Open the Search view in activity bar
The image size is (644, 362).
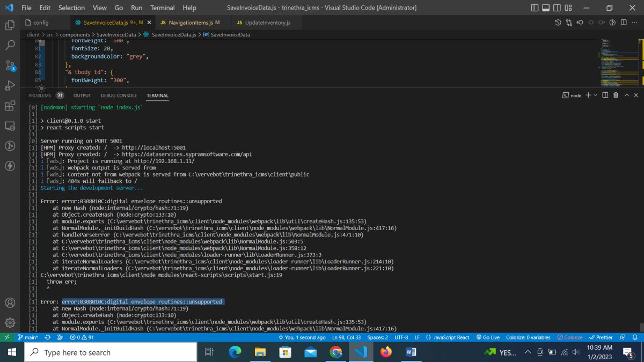10,45
